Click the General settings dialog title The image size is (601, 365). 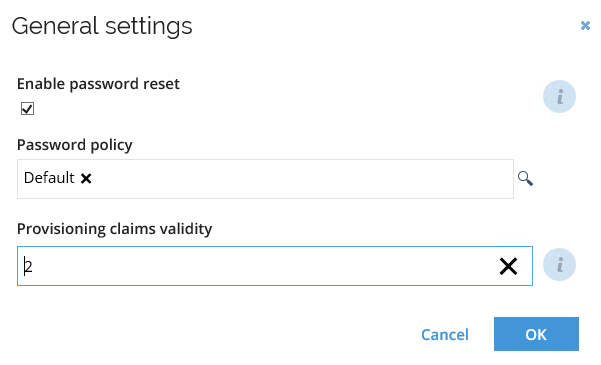tap(102, 26)
